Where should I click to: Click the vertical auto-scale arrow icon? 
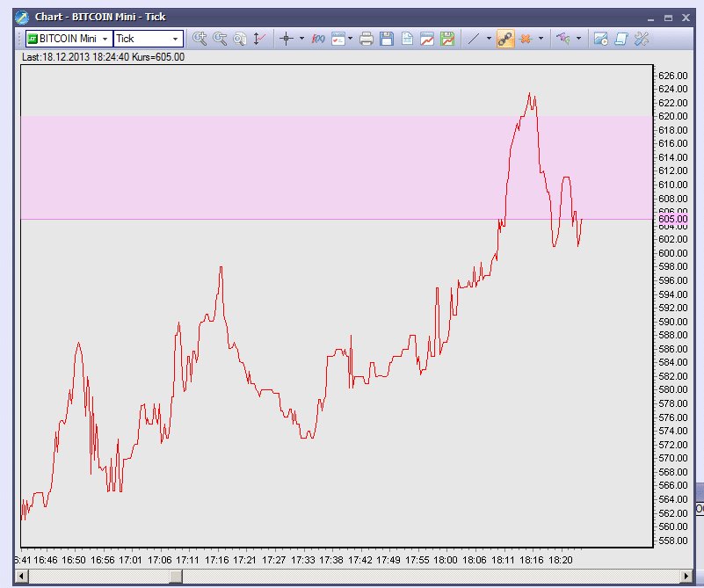[259, 39]
